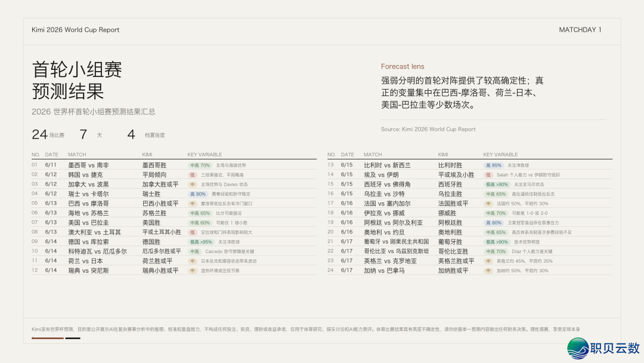Select match '美国 vs 巴拉圭'
Image resolution: width=644 pixels, height=363 pixels.
coord(88,223)
